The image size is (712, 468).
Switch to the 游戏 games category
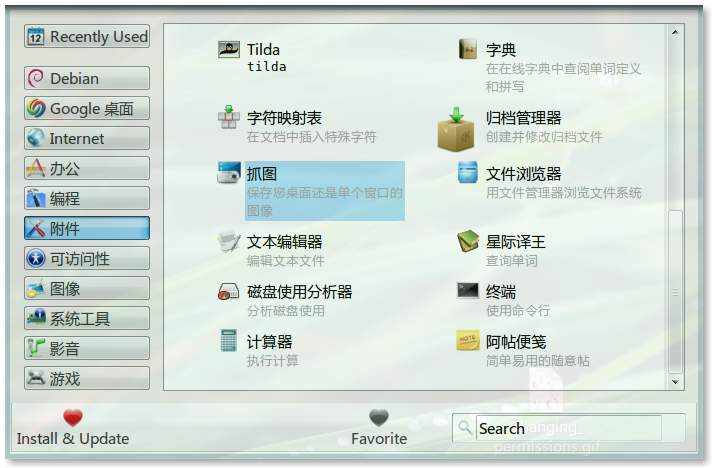pos(87,378)
